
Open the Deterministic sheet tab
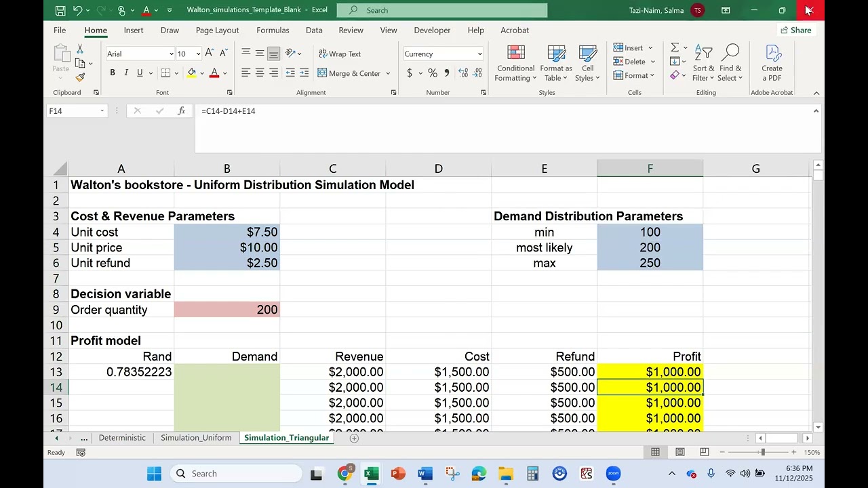point(122,438)
